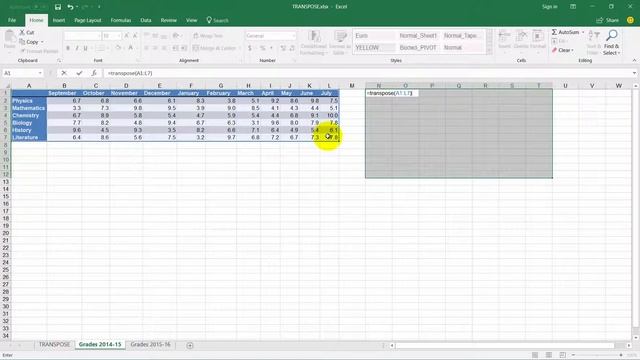Click the Undo arrow icon
640x360 pixels.
[70, 7]
